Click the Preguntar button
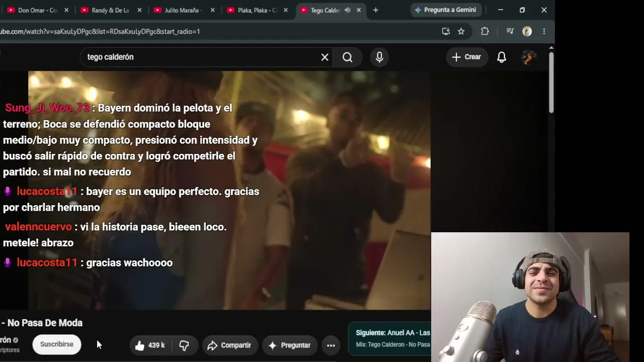This screenshot has width=644, height=362. pos(289,345)
